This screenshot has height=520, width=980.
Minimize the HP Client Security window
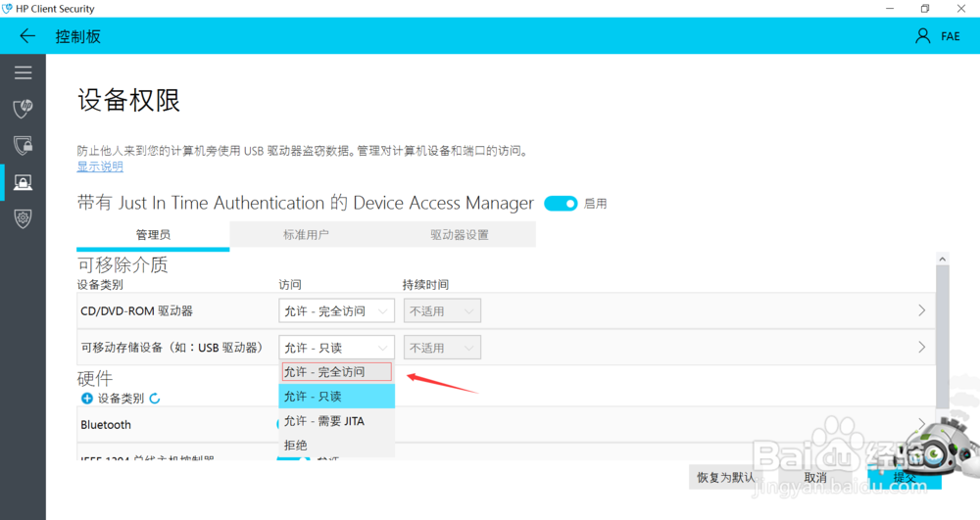(890, 9)
